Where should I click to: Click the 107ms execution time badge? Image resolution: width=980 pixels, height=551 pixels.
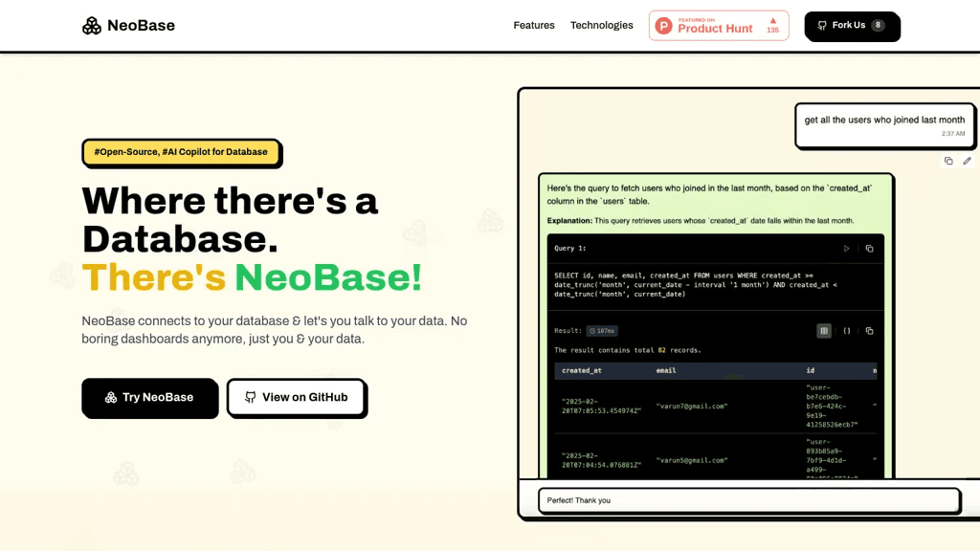pyautogui.click(x=602, y=330)
